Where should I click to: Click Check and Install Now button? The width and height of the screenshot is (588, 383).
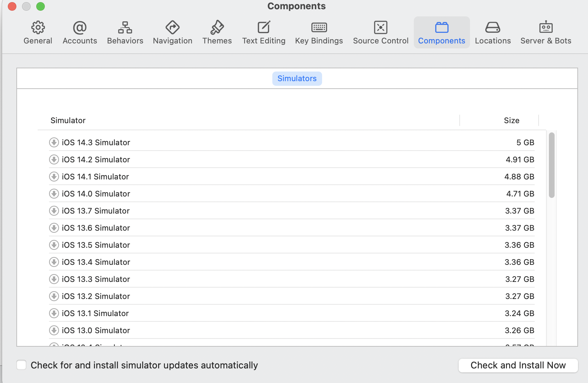tap(518, 365)
